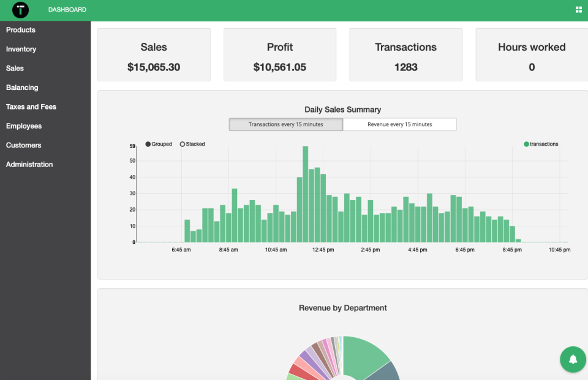588x380 pixels.
Task: Open the Taxes and Fees section
Action: coord(31,106)
